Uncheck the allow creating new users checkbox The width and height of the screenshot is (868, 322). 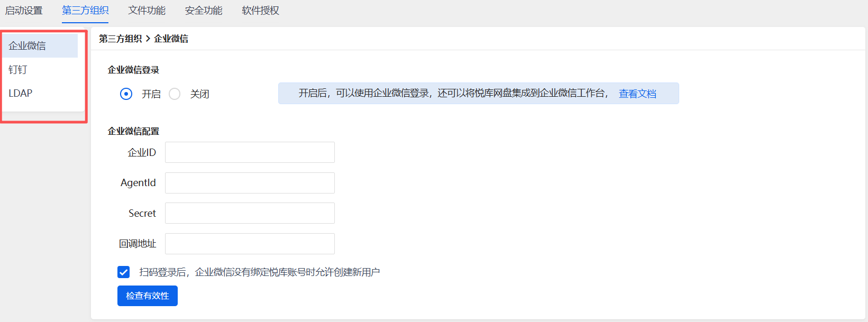click(x=124, y=272)
